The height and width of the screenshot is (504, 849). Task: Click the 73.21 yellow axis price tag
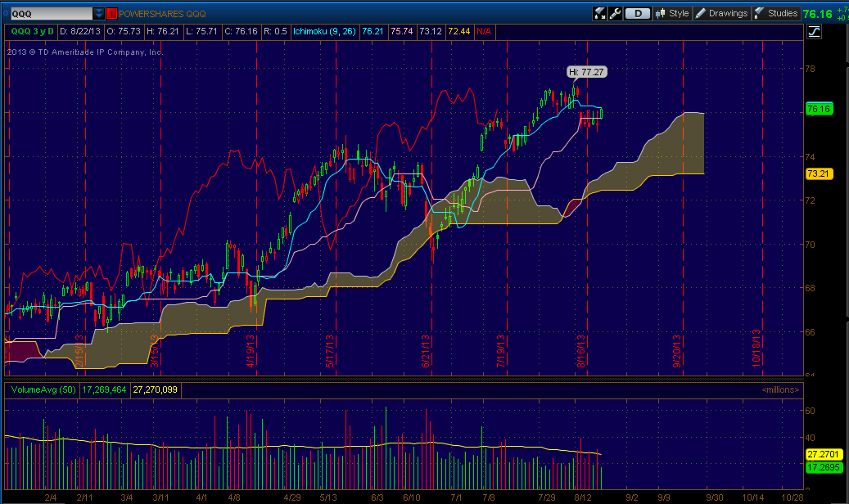tap(819, 173)
